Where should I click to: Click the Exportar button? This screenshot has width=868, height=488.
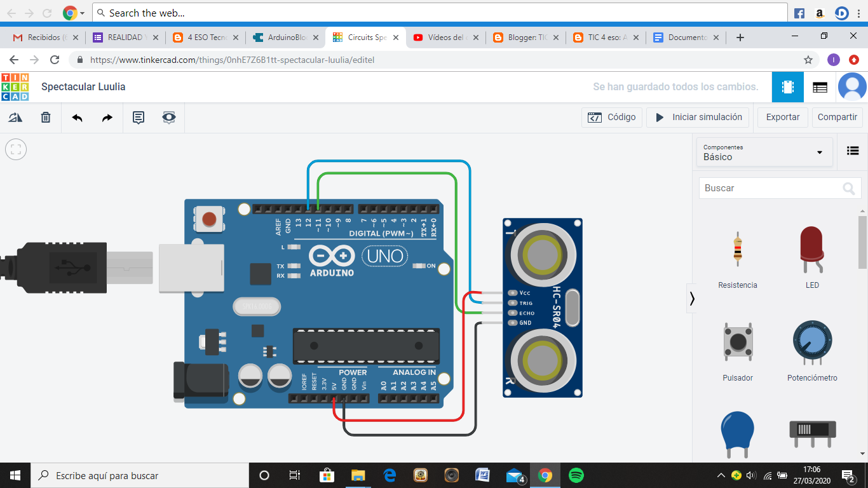(783, 118)
